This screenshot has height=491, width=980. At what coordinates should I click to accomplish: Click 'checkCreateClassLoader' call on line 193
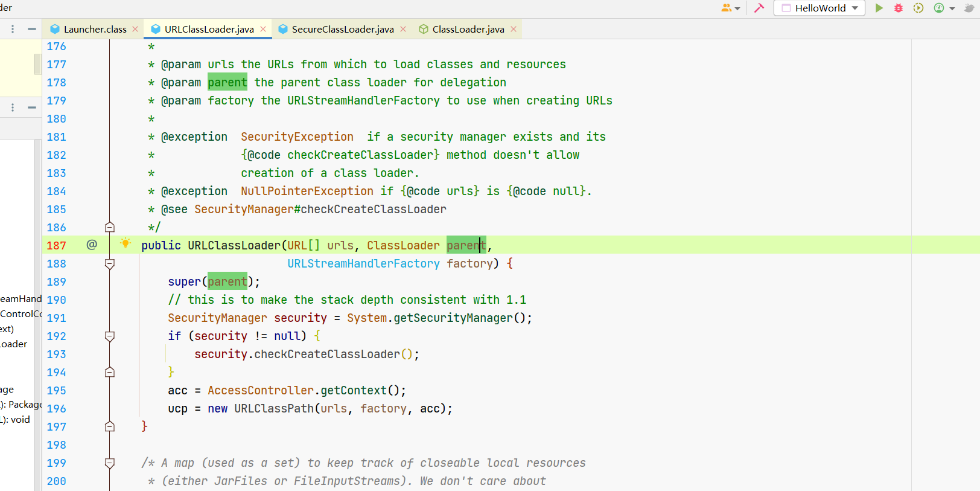coord(327,354)
